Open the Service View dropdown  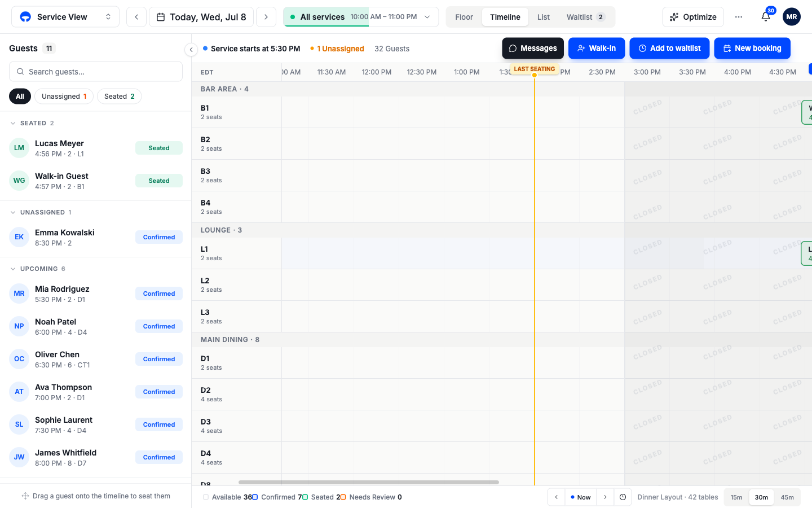click(x=65, y=17)
